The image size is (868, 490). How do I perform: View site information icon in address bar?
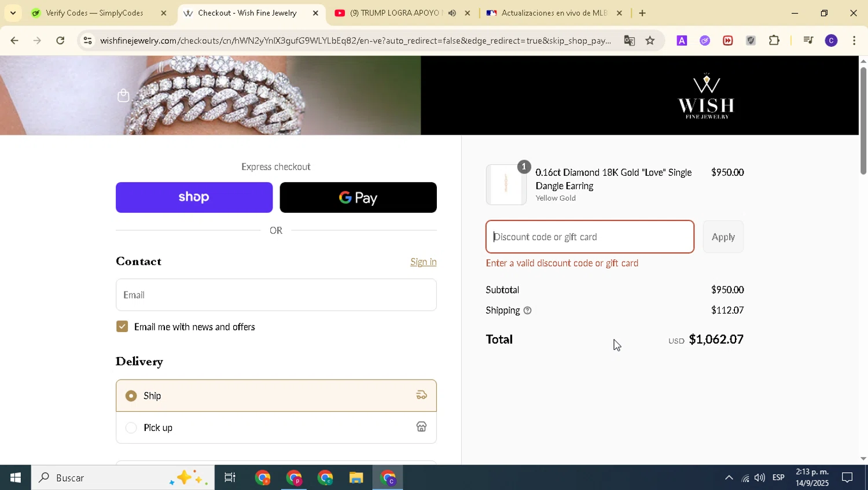[x=87, y=40]
